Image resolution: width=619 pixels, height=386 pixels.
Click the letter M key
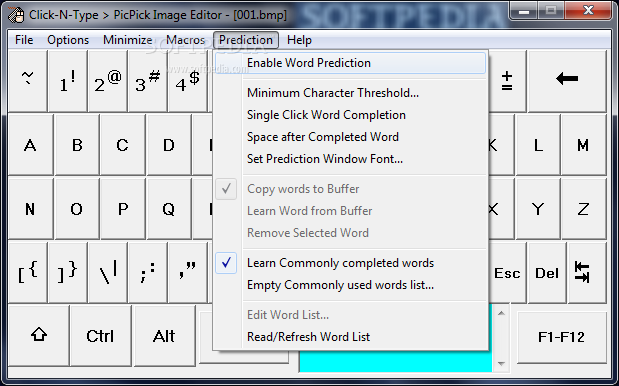click(x=583, y=145)
